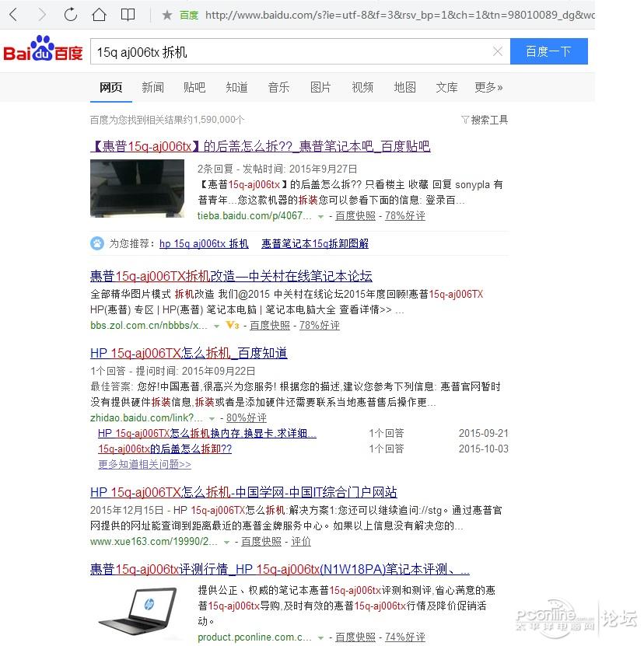
Task: Select the 网页 tab
Action: pos(111,87)
